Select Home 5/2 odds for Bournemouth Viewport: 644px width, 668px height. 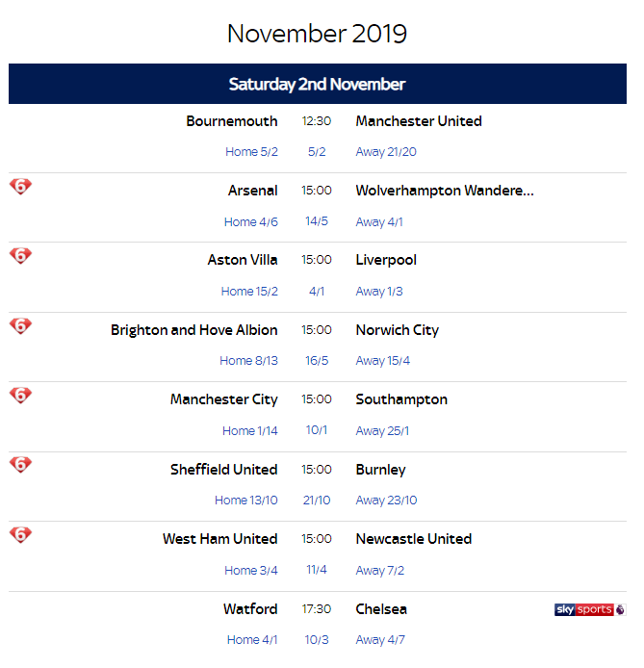point(251,152)
